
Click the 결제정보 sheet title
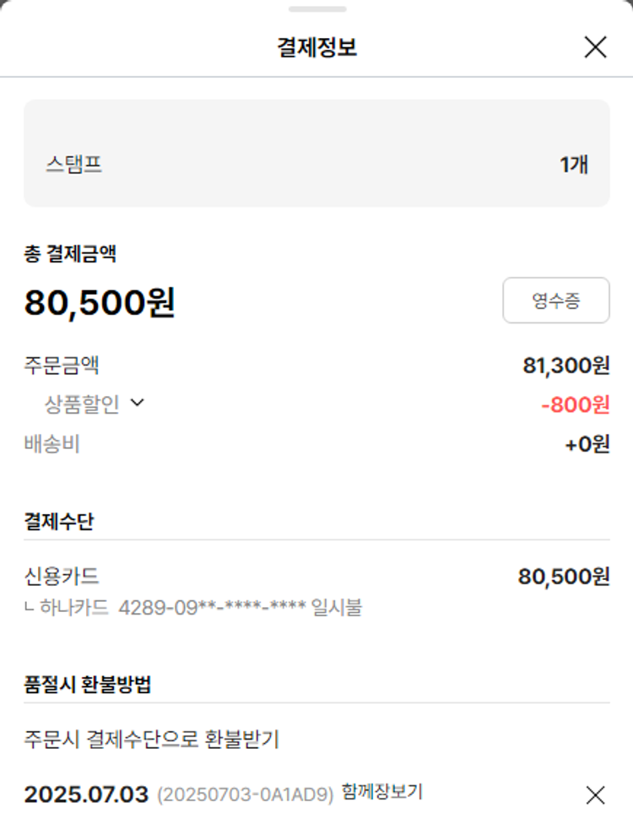316,47
